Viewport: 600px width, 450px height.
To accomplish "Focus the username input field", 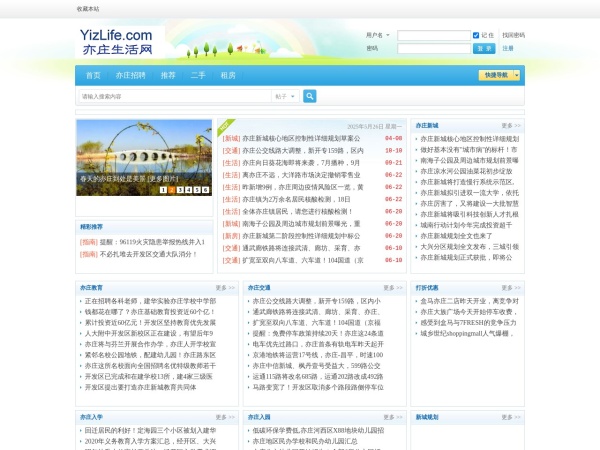I will (434, 35).
